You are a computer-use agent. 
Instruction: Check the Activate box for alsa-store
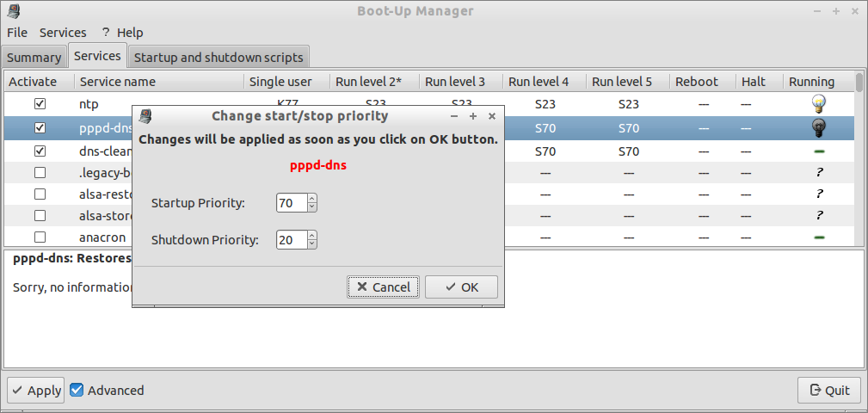[40, 215]
